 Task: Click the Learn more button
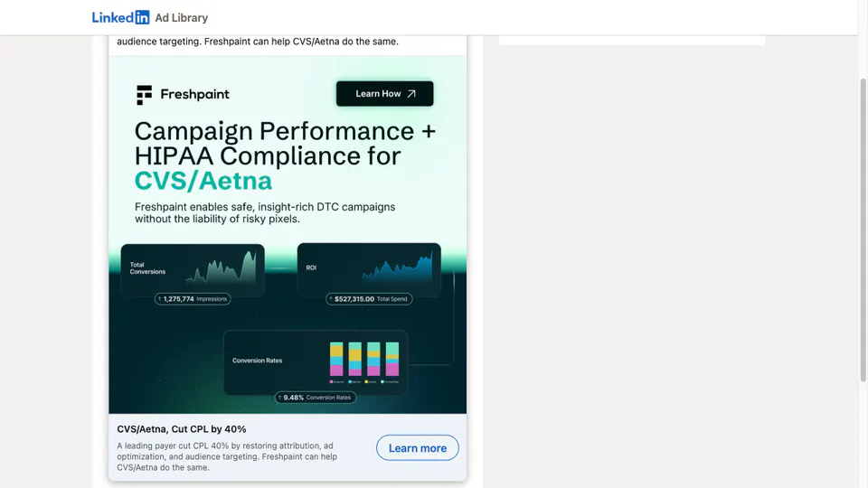[x=418, y=447]
